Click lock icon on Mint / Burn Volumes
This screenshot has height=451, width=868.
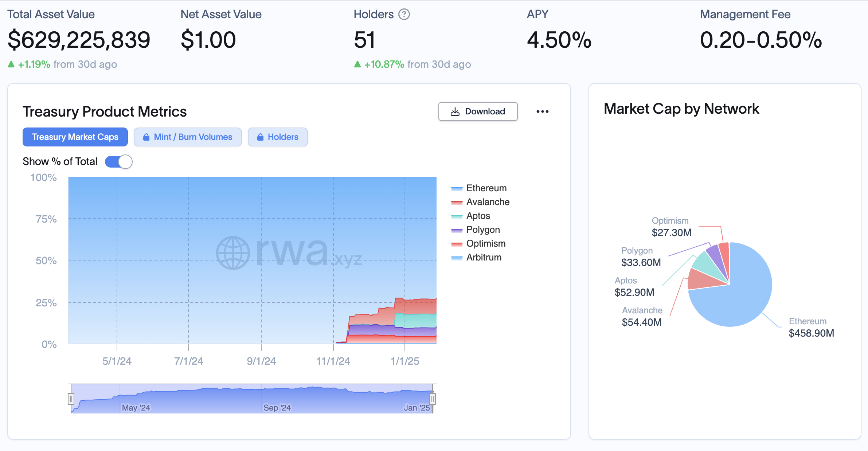click(x=146, y=137)
